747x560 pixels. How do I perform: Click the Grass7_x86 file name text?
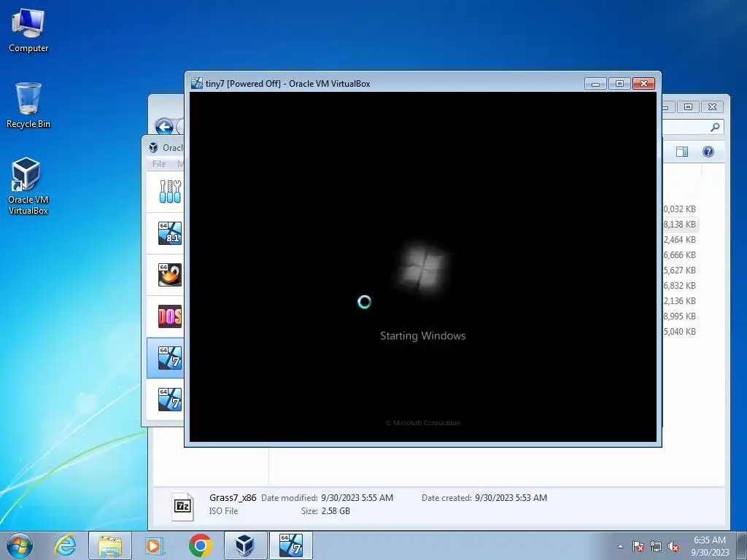[x=233, y=497]
